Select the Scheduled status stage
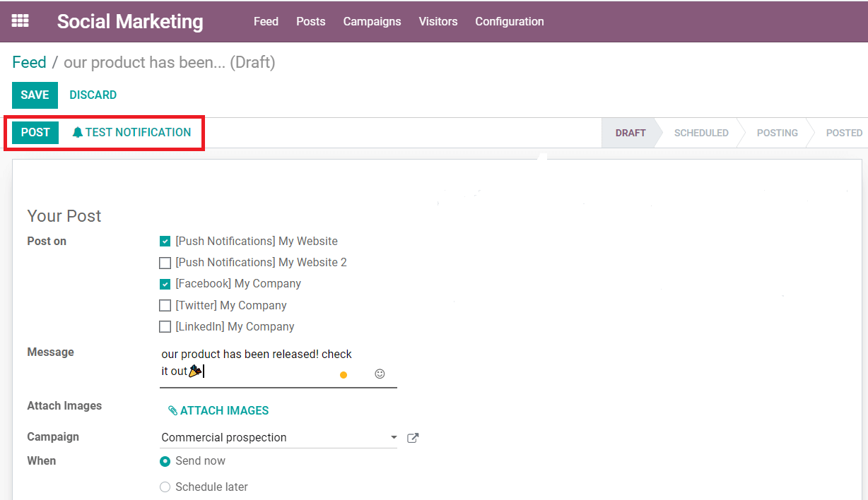 [701, 133]
